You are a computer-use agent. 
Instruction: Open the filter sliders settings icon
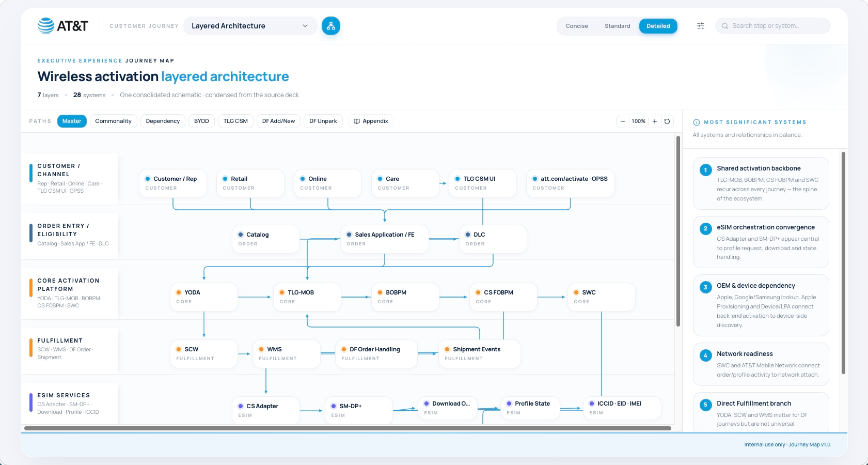(x=701, y=26)
